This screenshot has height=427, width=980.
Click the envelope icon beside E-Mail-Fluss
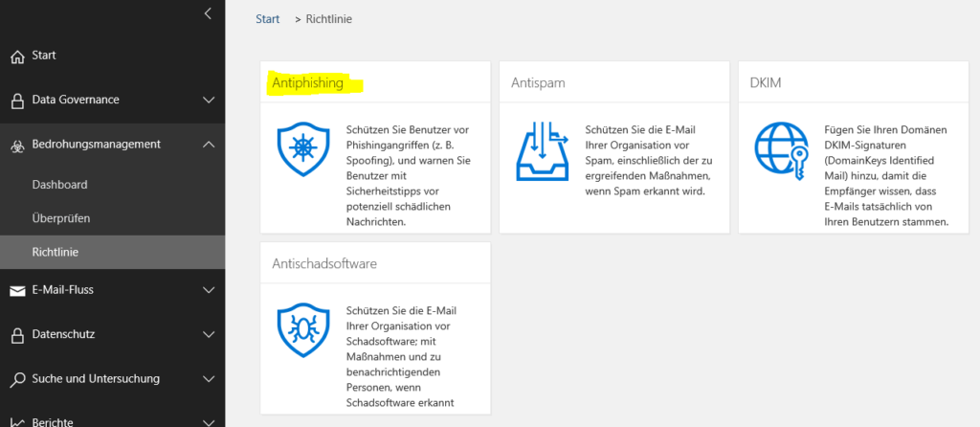point(18,290)
